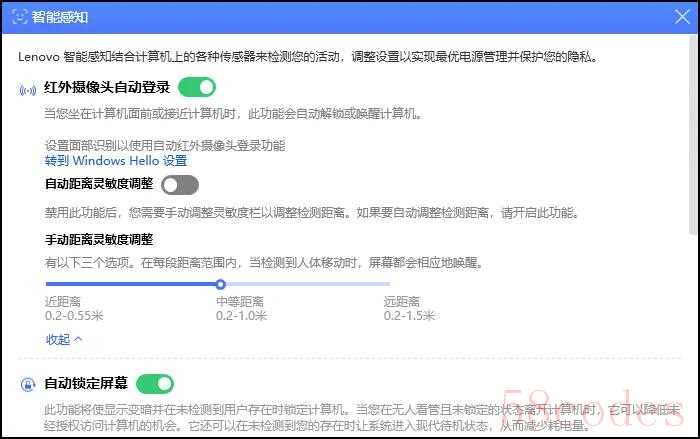Select the 近距离 0.2-0.55米 option label
700x439 pixels.
click(x=75, y=309)
